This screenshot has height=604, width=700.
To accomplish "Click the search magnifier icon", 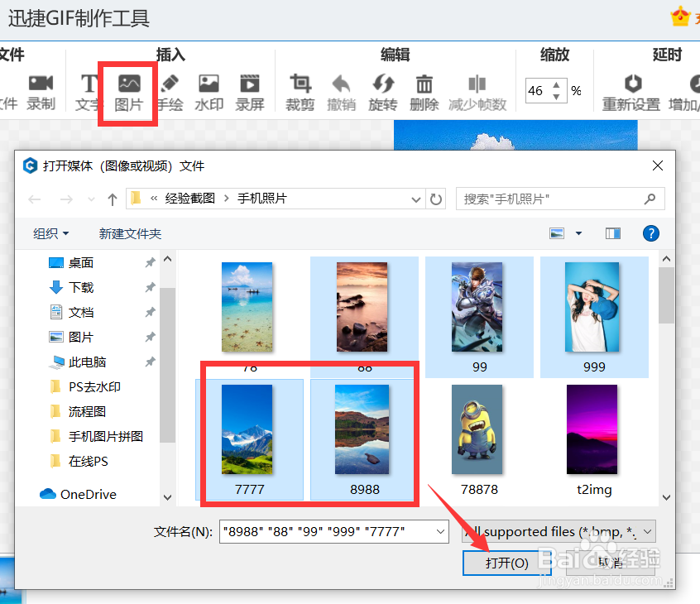I will tap(650, 199).
